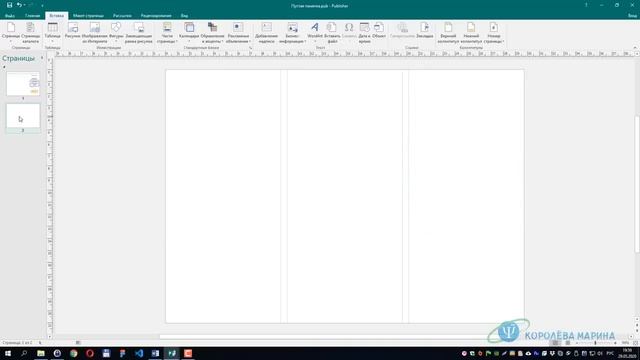Click the Undo arrow in title bar
Viewport: 640px width, 360px height.
pos(19,5)
